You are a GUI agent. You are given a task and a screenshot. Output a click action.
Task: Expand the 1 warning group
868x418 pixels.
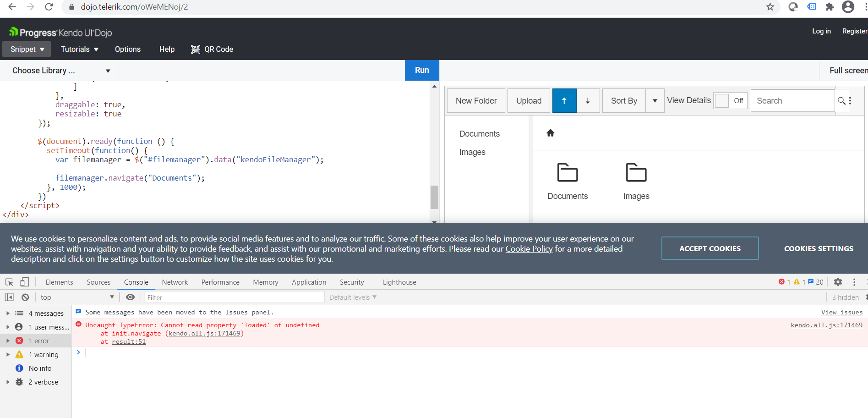pyautogui.click(x=8, y=355)
